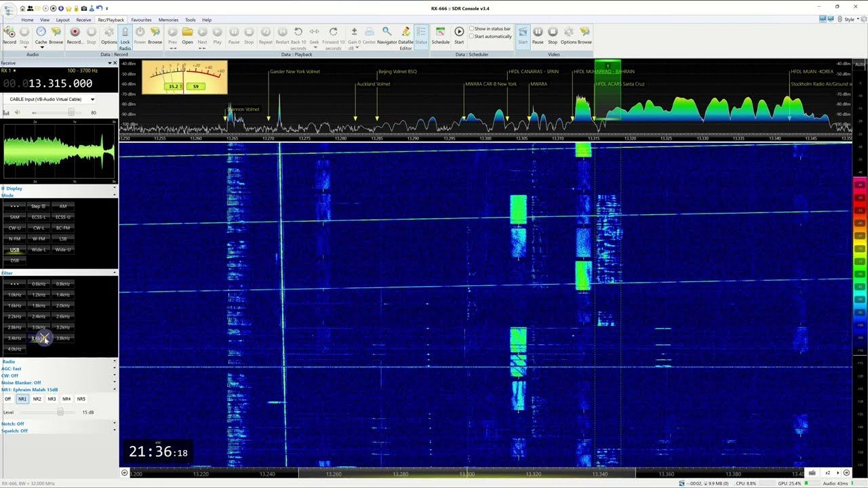Click the Data Record red button icon

coord(75,32)
